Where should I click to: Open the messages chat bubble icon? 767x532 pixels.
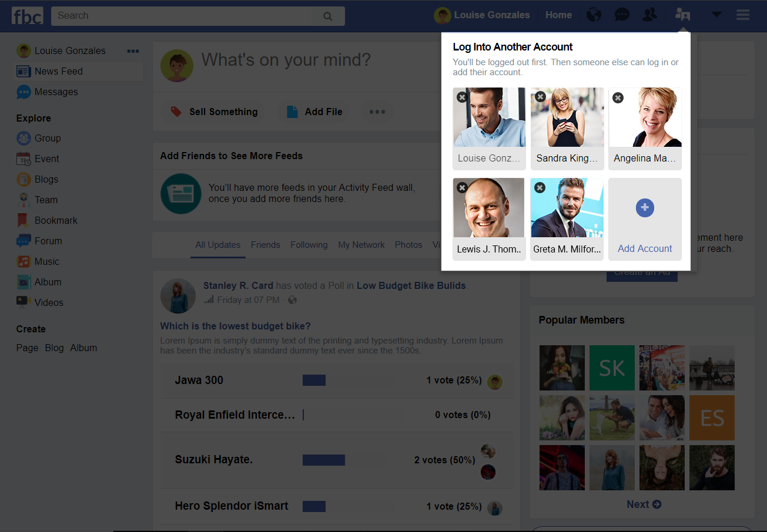622,15
